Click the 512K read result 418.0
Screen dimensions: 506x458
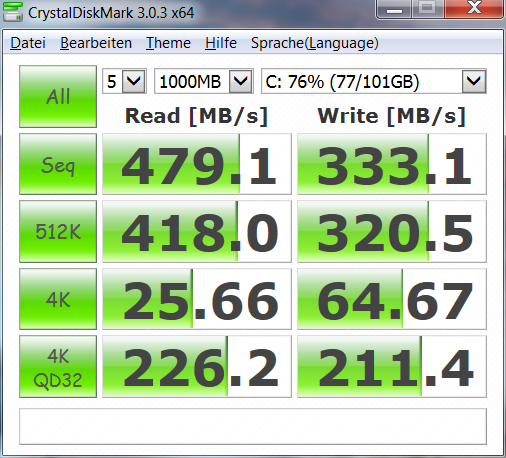[197, 231]
